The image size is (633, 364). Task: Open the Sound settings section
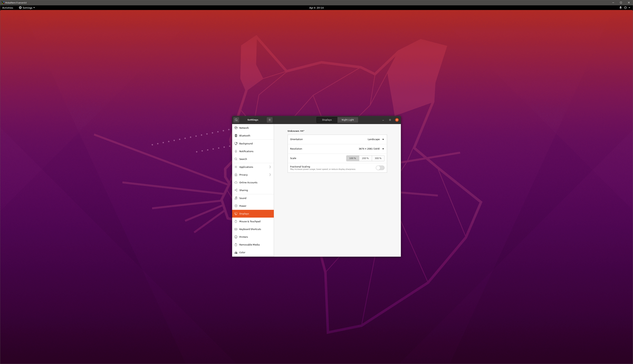(243, 198)
